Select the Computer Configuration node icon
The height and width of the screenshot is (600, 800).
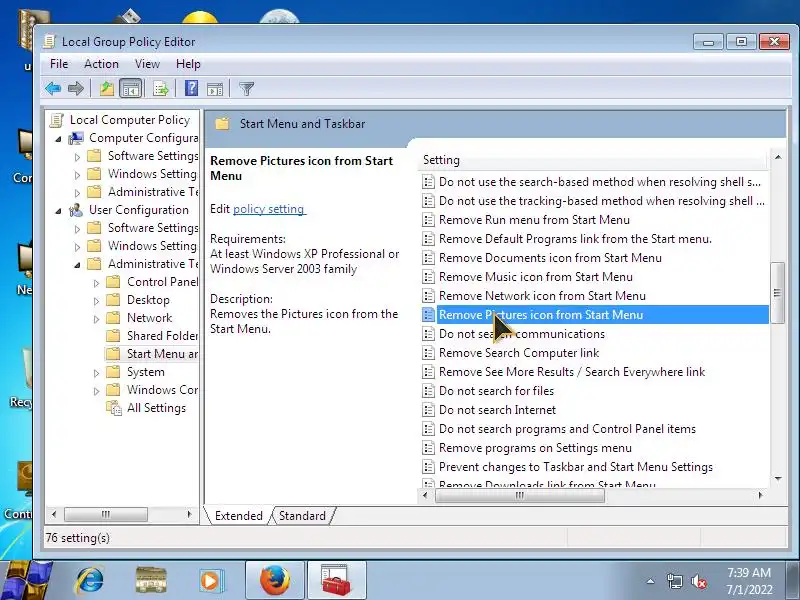click(x=76, y=138)
